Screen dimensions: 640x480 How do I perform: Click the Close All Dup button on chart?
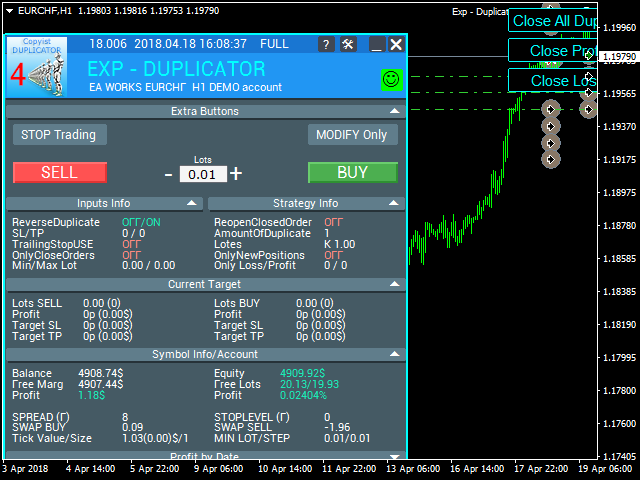pos(553,20)
